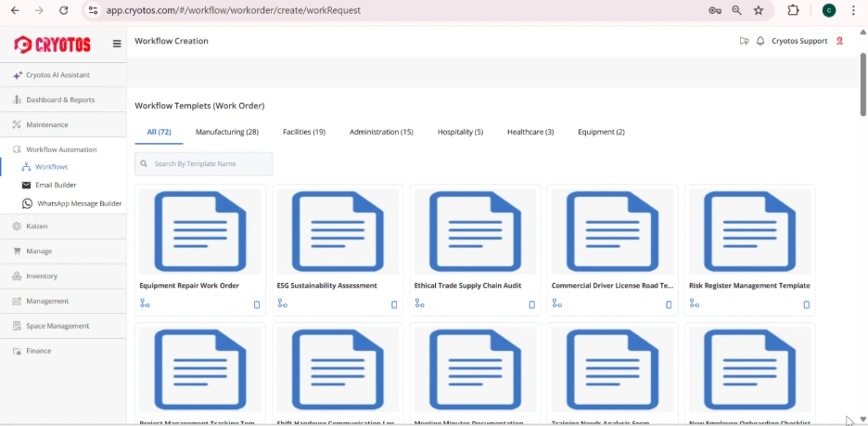Click the Risk Register Management Template title
The width and height of the screenshot is (868, 426).
[x=749, y=286]
